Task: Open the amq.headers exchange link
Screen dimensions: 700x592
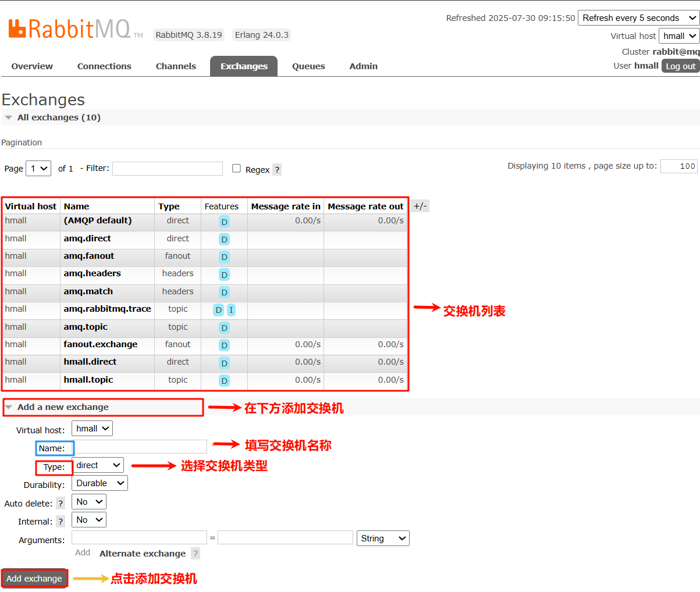Action: click(x=93, y=273)
